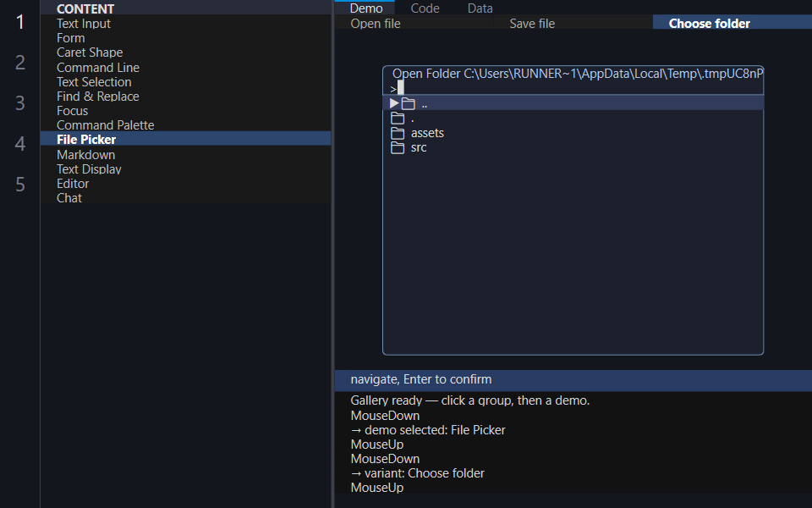
Task: Click the folder icon next to src
Action: tap(398, 147)
